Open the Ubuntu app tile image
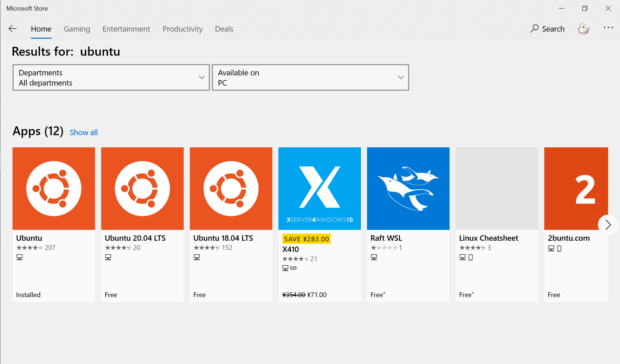Image resolution: width=620 pixels, height=364 pixels. tap(54, 188)
